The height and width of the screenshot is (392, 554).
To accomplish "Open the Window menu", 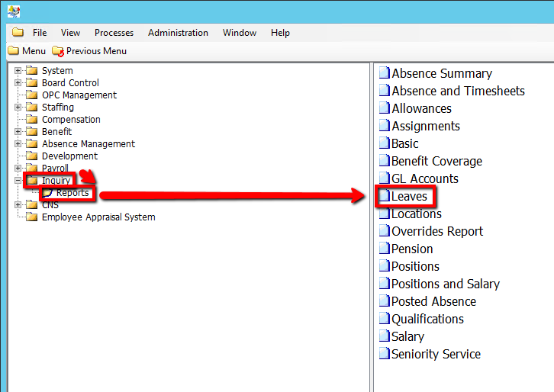I will [240, 33].
